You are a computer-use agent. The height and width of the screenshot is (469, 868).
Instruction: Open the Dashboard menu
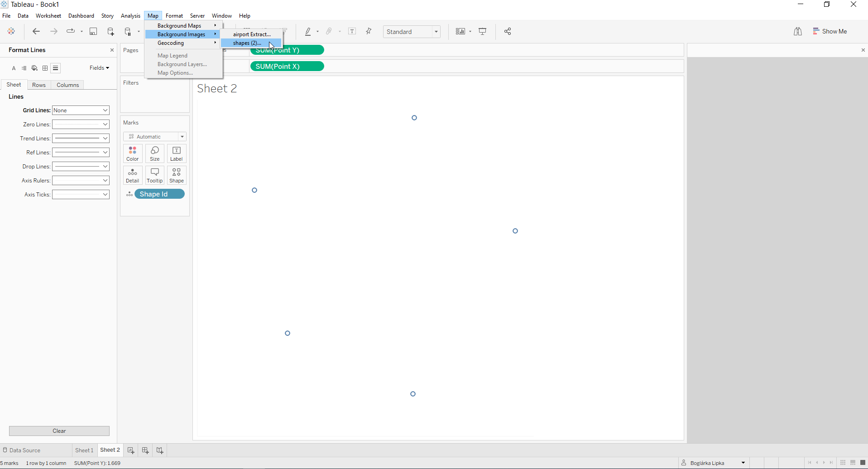click(82, 16)
